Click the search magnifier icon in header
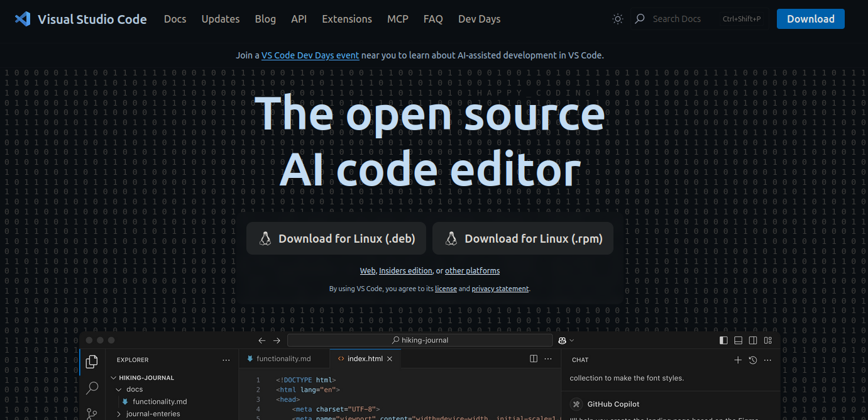Viewport: 868px width, 420px height. click(640, 19)
